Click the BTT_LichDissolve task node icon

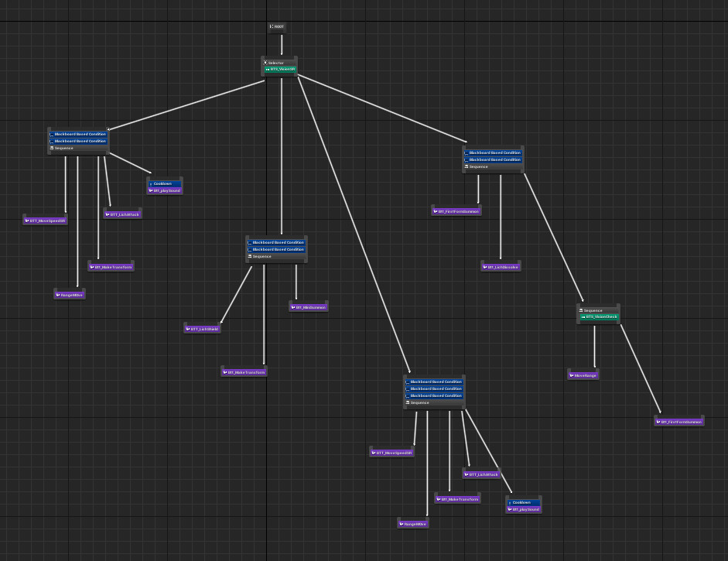point(486,266)
